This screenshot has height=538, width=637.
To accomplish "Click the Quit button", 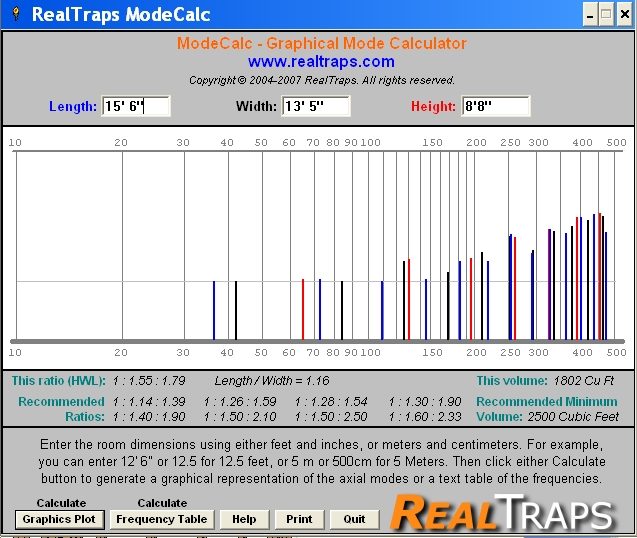I will 354,519.
